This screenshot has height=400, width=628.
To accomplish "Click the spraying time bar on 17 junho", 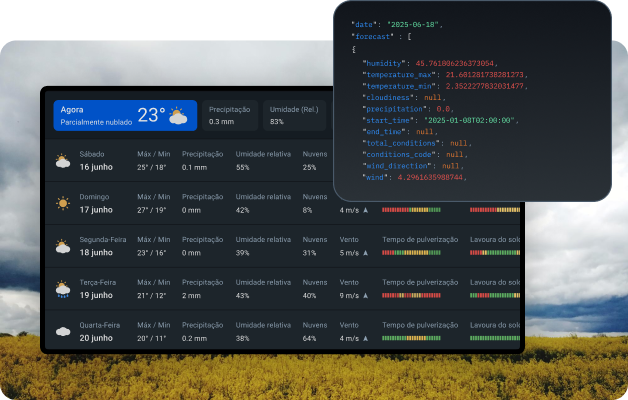I will pos(411,210).
